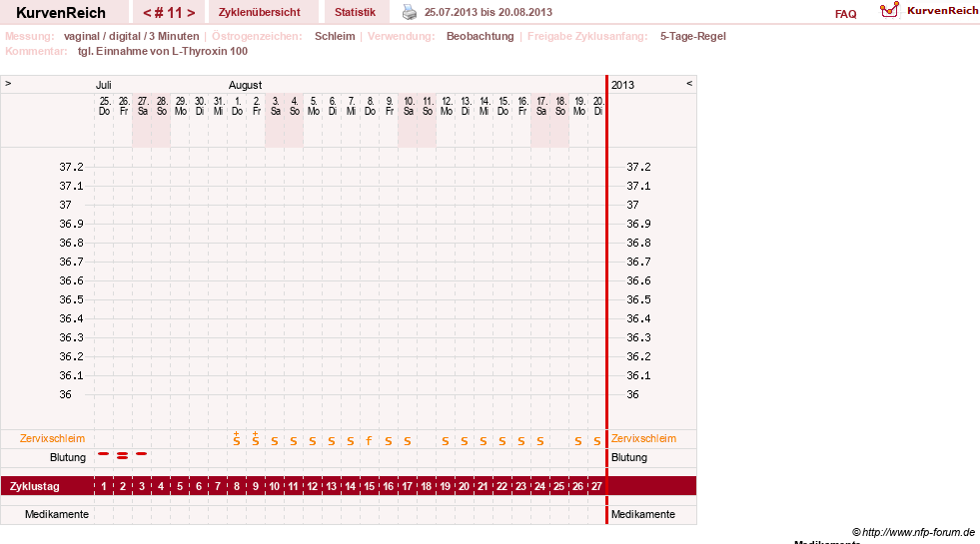Click the date header '20. Di'
980x544 pixels.
598,106
